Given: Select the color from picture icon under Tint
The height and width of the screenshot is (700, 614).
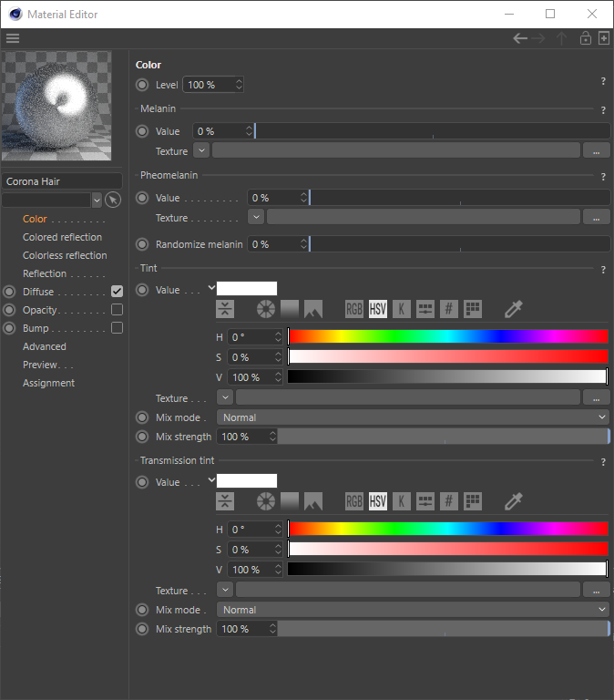Looking at the screenshot, I should point(313,309).
